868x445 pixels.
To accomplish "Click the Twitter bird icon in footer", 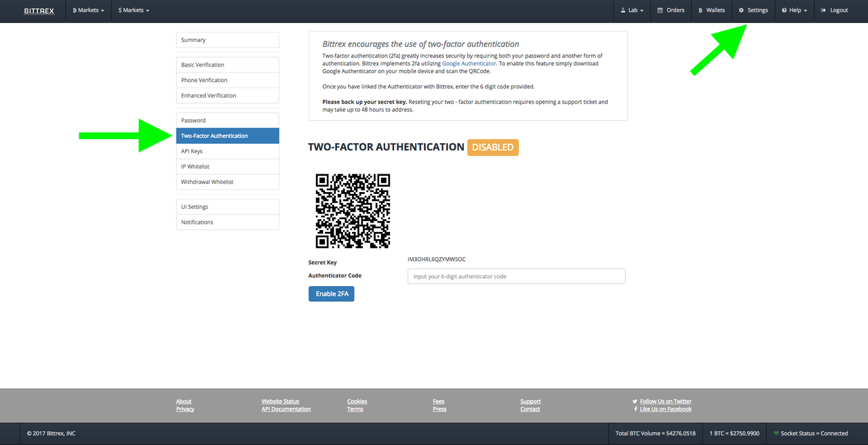I will pyautogui.click(x=633, y=401).
